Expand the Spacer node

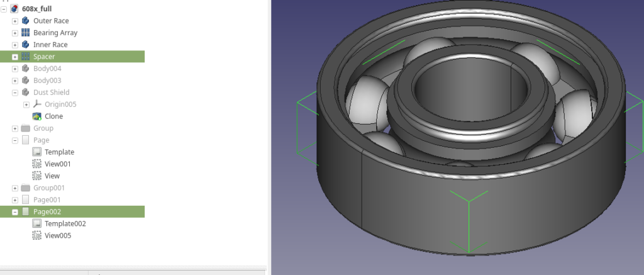tap(15, 57)
